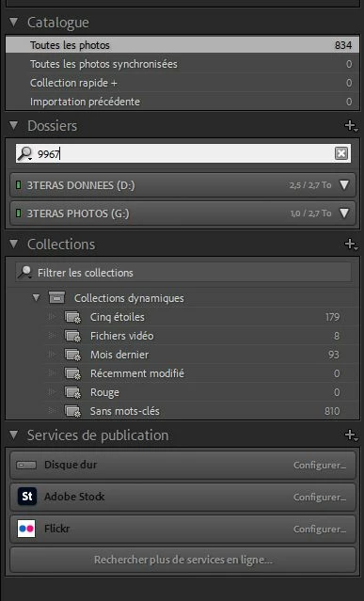
Task: Click Flickr service name
Action: [x=56, y=529]
